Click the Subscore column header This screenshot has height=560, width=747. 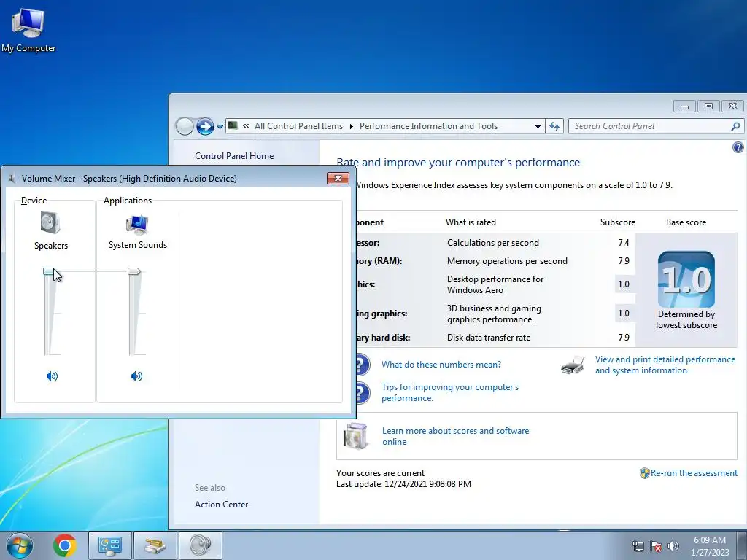click(617, 222)
